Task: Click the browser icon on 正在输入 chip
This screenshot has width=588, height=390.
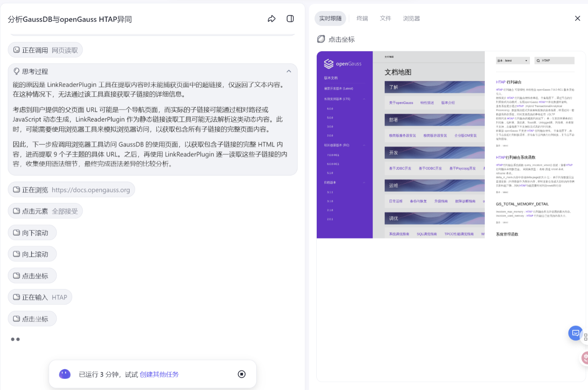Action: click(x=16, y=297)
